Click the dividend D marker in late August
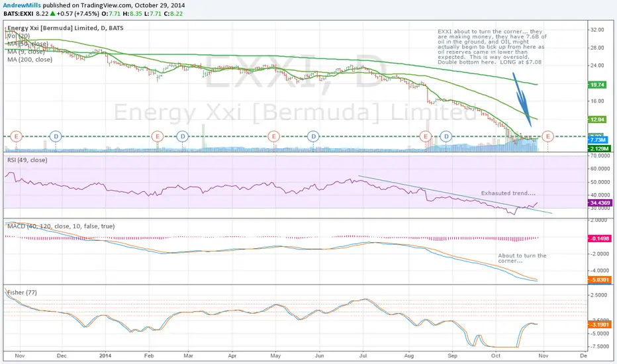The image size is (617, 364). click(x=446, y=136)
